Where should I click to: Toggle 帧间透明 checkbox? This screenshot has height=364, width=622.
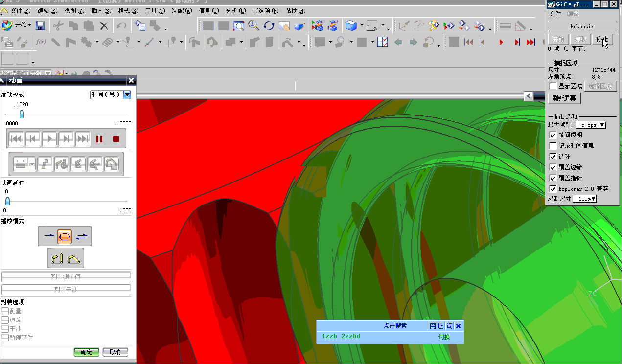click(x=553, y=135)
